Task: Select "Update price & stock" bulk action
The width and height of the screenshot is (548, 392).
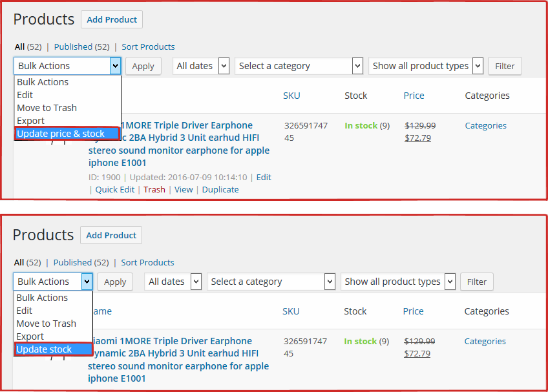Action: click(61, 134)
